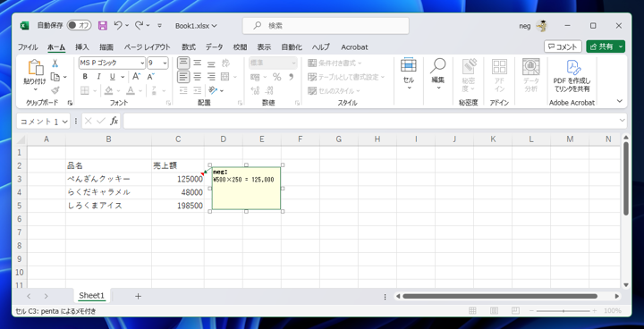Image resolution: width=644 pixels, height=329 pixels.
Task: Decrease font size with small A
Action: tap(150, 76)
